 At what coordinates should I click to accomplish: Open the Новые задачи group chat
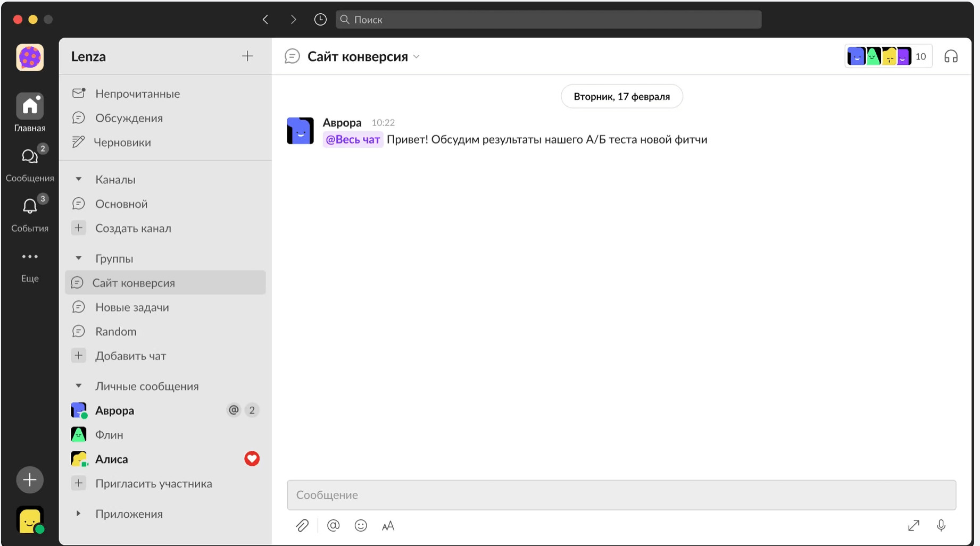click(x=132, y=307)
